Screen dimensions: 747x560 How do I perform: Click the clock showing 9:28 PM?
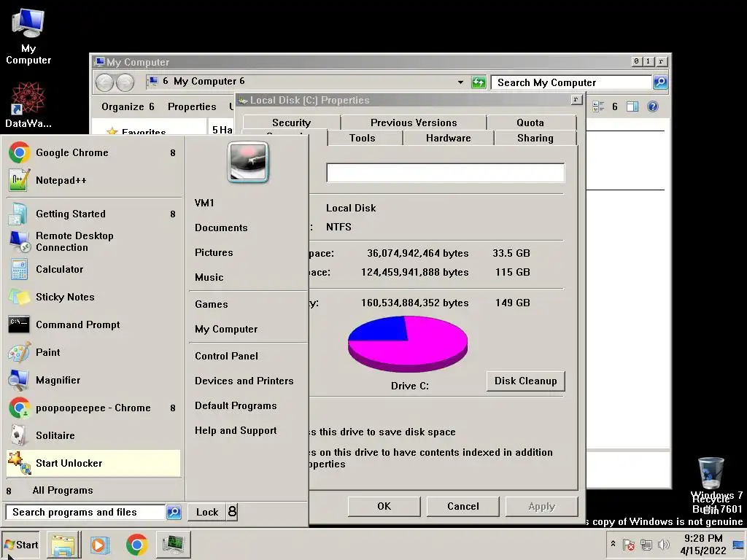[x=703, y=544]
